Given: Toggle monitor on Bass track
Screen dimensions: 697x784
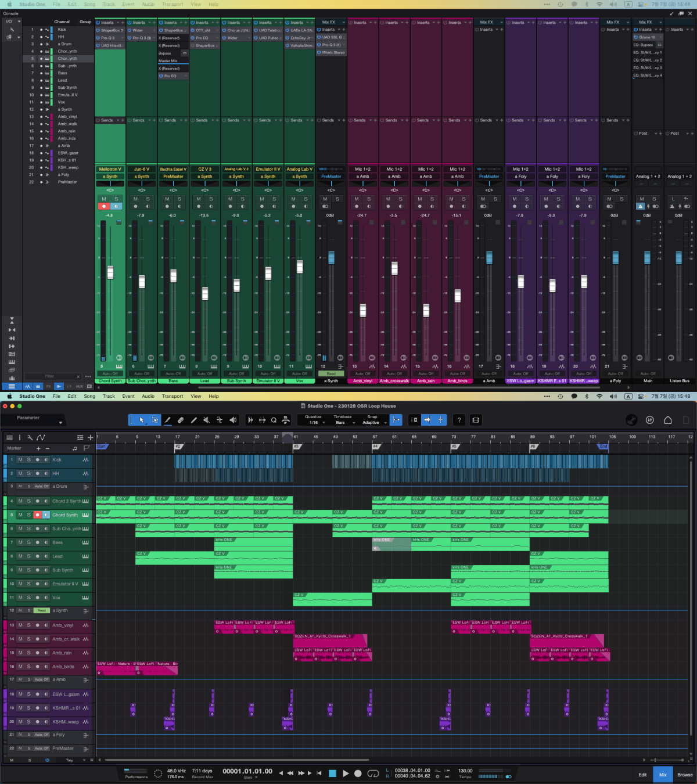Looking at the screenshot, I should point(46,542).
